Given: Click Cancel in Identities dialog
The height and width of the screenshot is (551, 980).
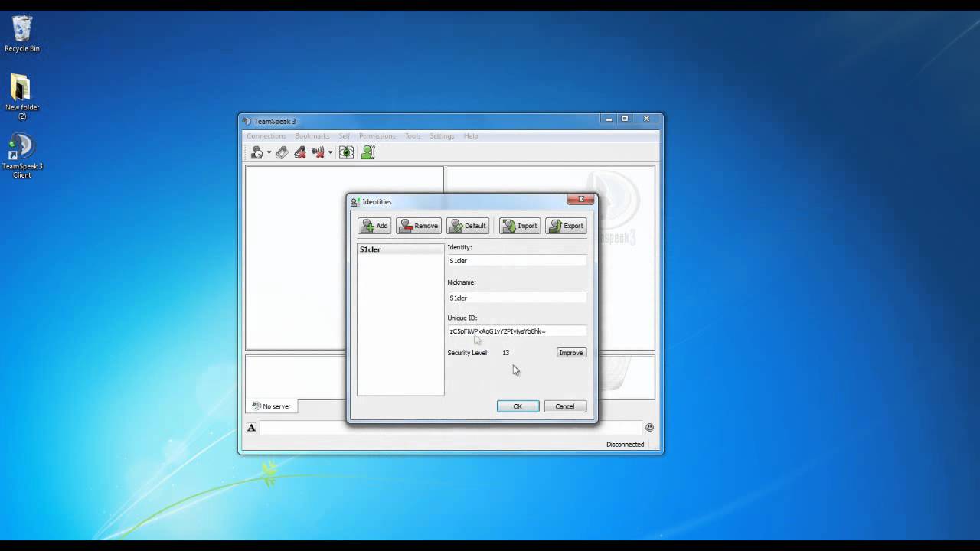Looking at the screenshot, I should point(565,406).
